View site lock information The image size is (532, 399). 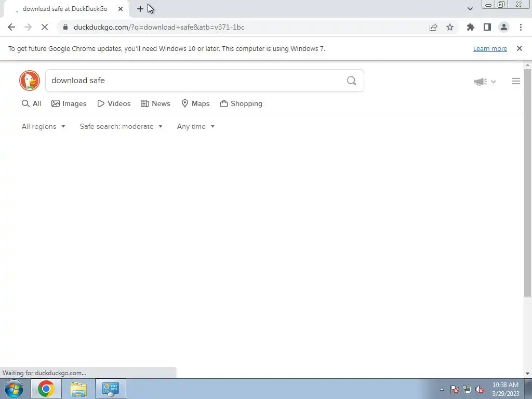65,27
